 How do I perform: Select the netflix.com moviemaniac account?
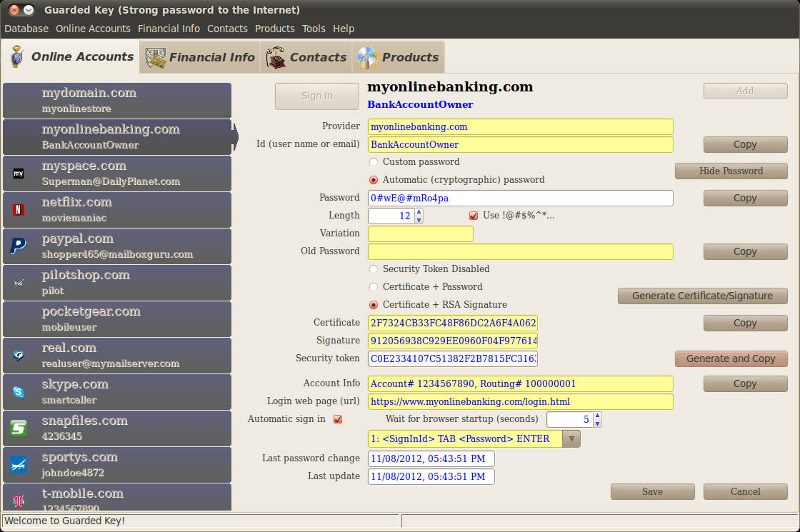(117, 210)
